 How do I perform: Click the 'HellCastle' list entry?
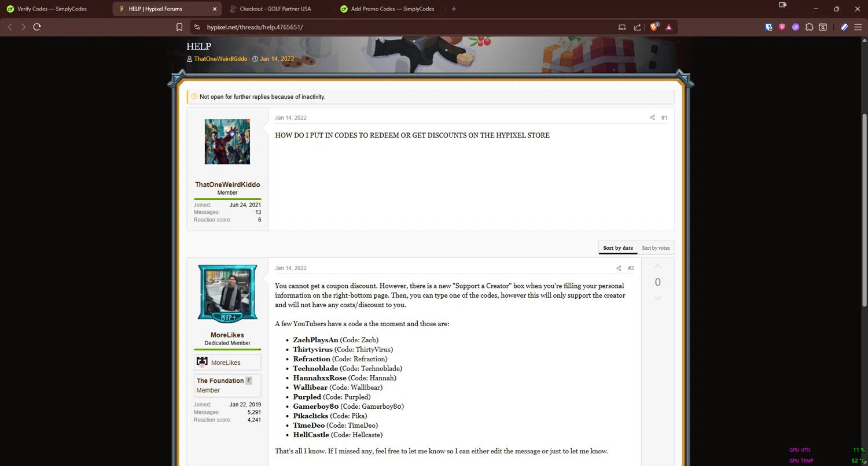[338, 435]
